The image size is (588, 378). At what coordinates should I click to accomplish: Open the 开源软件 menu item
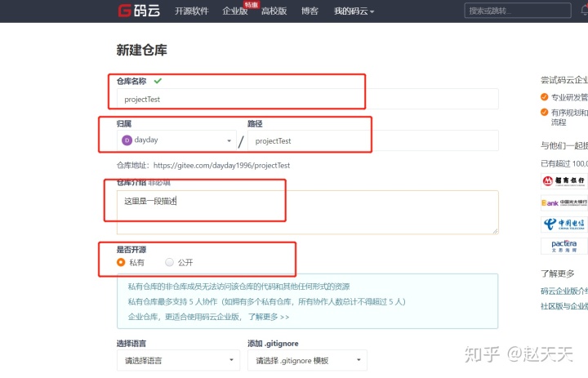click(x=192, y=11)
